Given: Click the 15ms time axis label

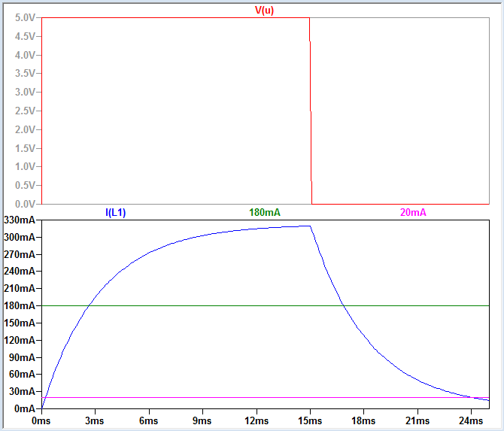Looking at the screenshot, I should 310,420.
